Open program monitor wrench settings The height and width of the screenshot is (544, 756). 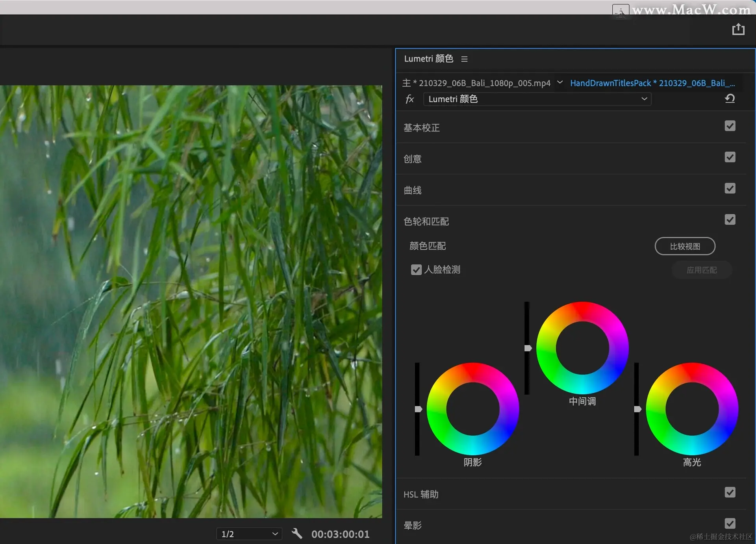coord(297,534)
